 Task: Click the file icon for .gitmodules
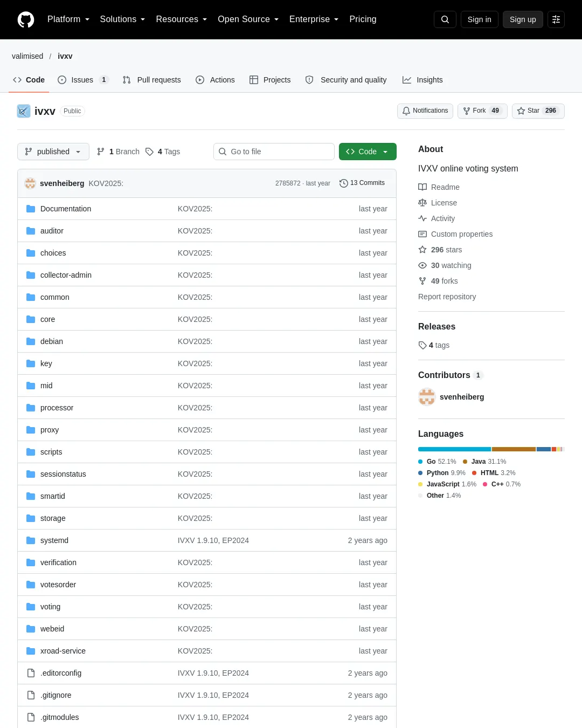pyautogui.click(x=31, y=717)
